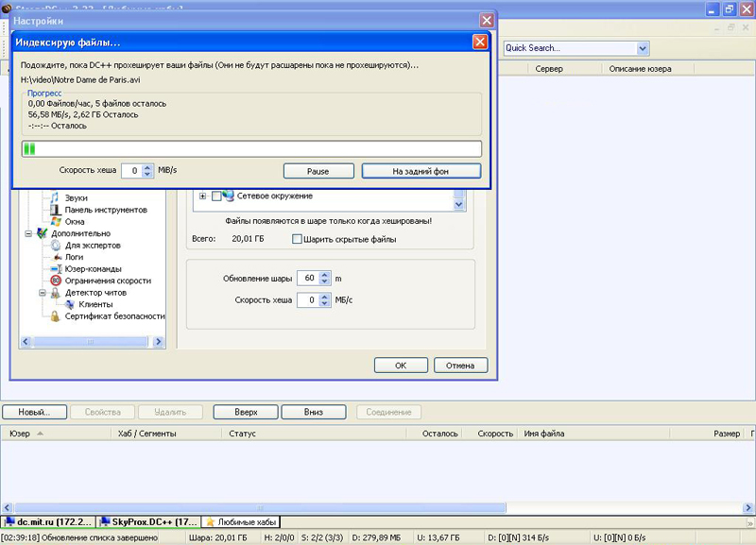Expand the Сетевое окружение node

coord(202,196)
